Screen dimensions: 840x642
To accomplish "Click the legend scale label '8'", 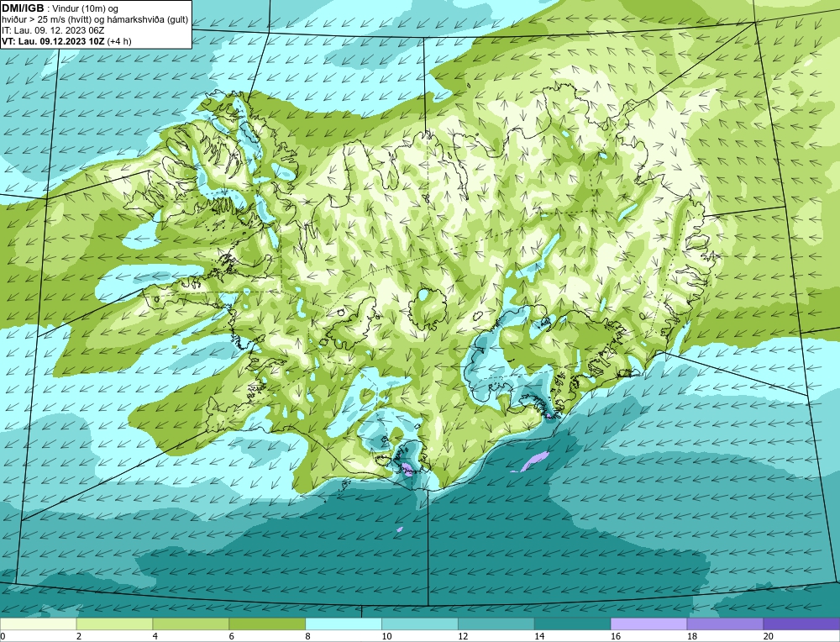I will click(308, 636).
